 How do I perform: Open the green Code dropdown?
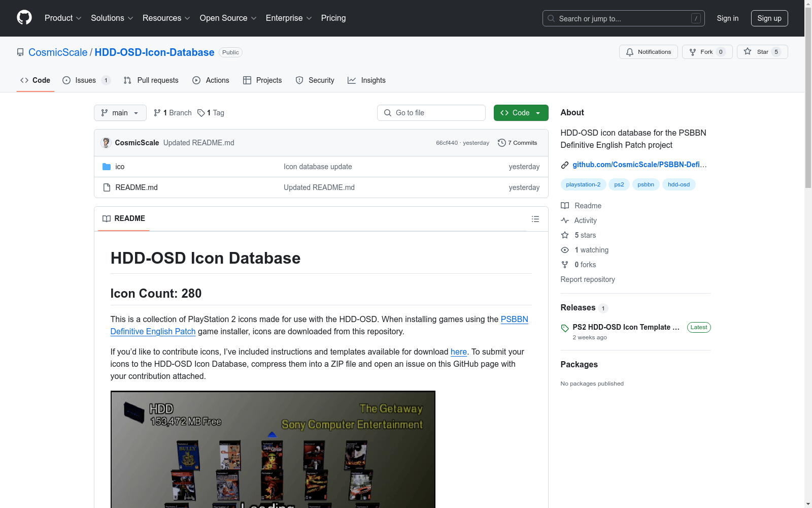[x=521, y=113]
